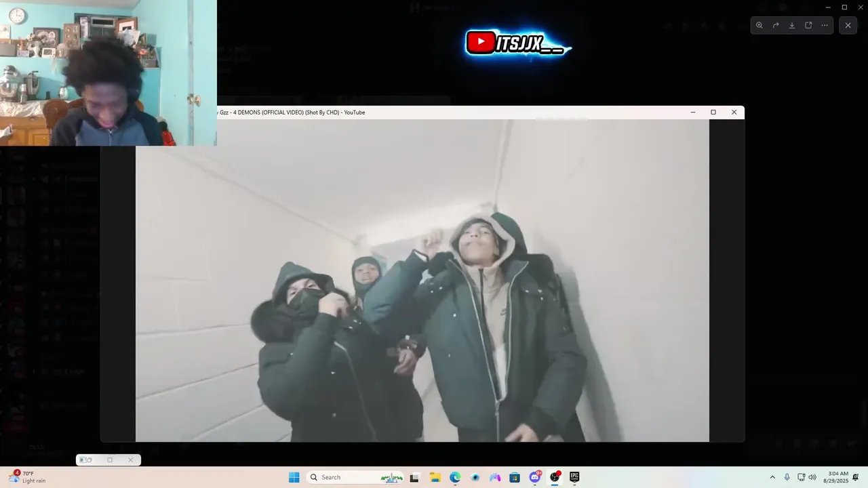
Task: Open image in browser via external-link icon
Action: [x=808, y=25]
